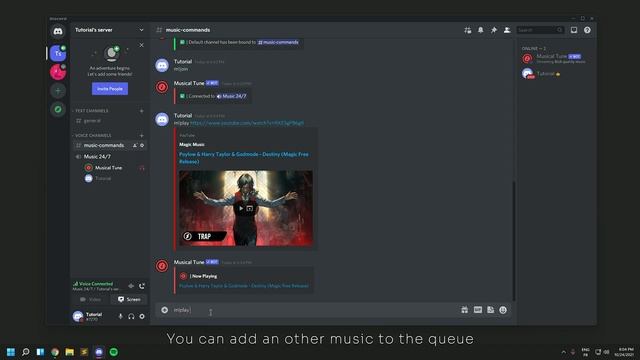Screen dimensions: 640x360
Task: Show hidden system tray icons
Action: (564, 352)
